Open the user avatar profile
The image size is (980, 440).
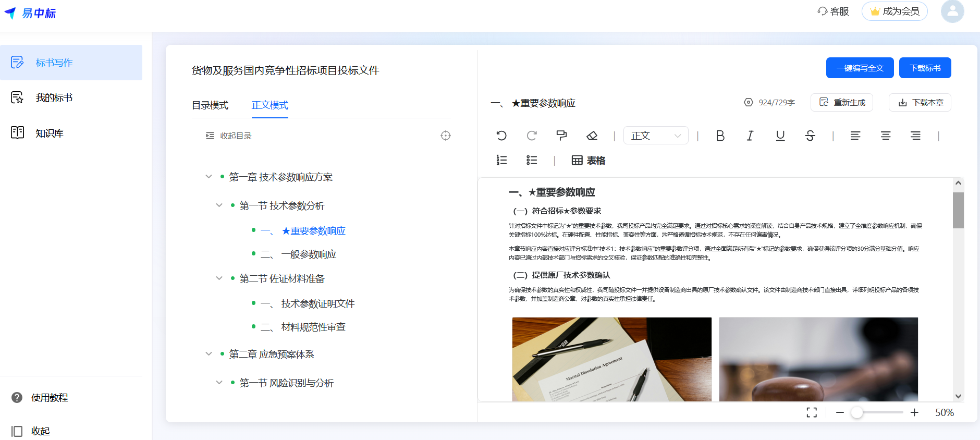[x=952, y=11]
